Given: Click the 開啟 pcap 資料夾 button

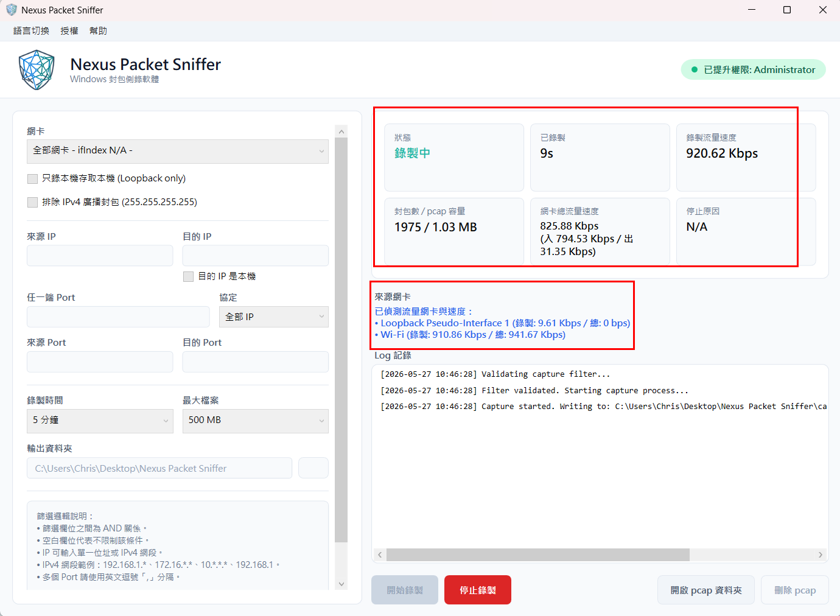Looking at the screenshot, I should (x=706, y=590).
